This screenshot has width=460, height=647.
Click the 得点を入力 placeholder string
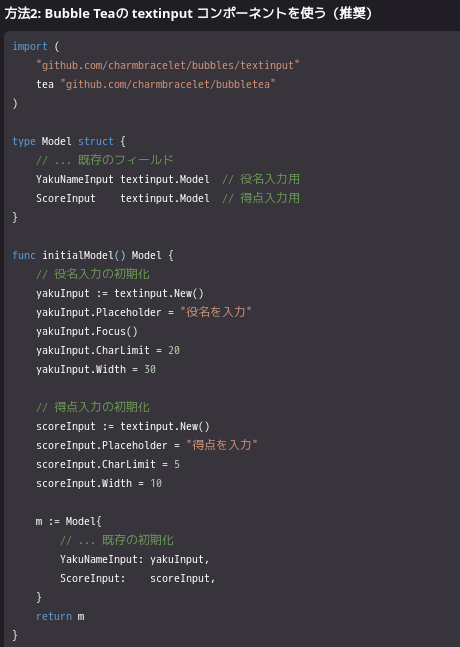coord(222,445)
